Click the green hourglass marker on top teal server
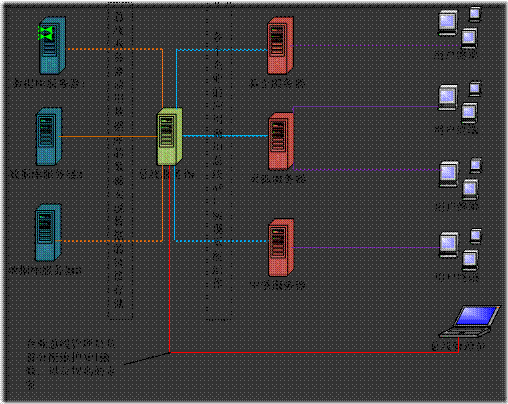The image size is (508, 404). point(46,33)
